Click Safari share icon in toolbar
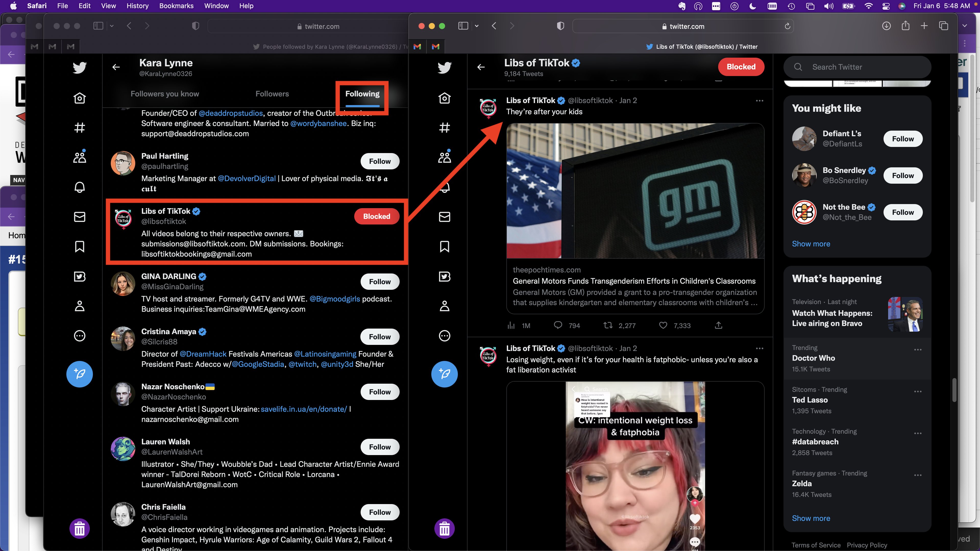The image size is (980, 551). (905, 26)
